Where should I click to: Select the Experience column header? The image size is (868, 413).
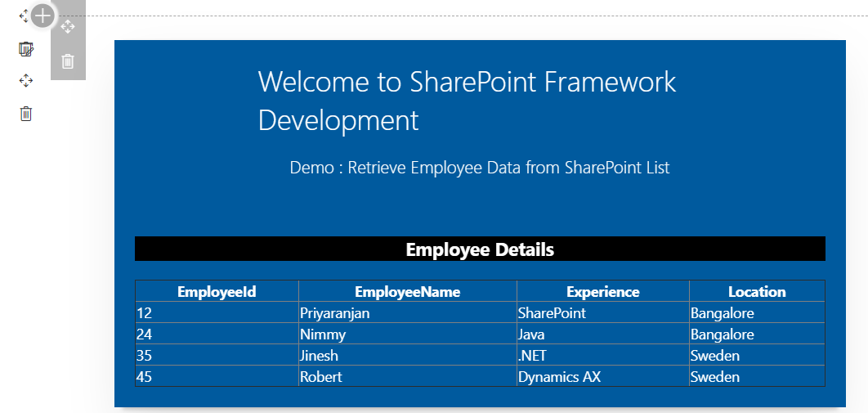(x=603, y=291)
